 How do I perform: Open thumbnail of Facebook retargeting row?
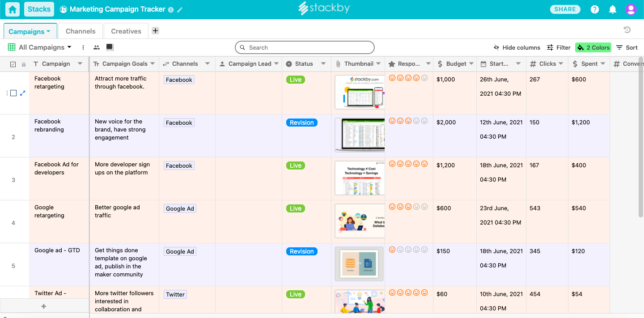point(360,92)
